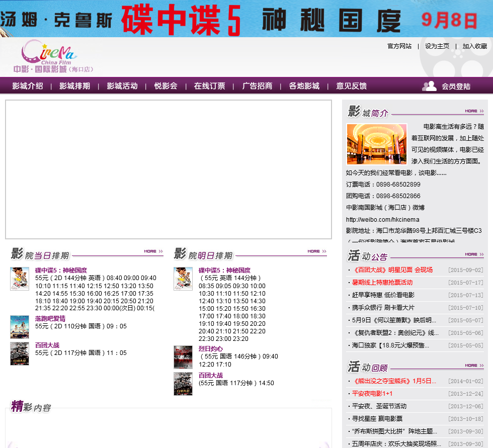Click the large empty slideshow panel
Screen dimensions: 493x448
pos(169,169)
